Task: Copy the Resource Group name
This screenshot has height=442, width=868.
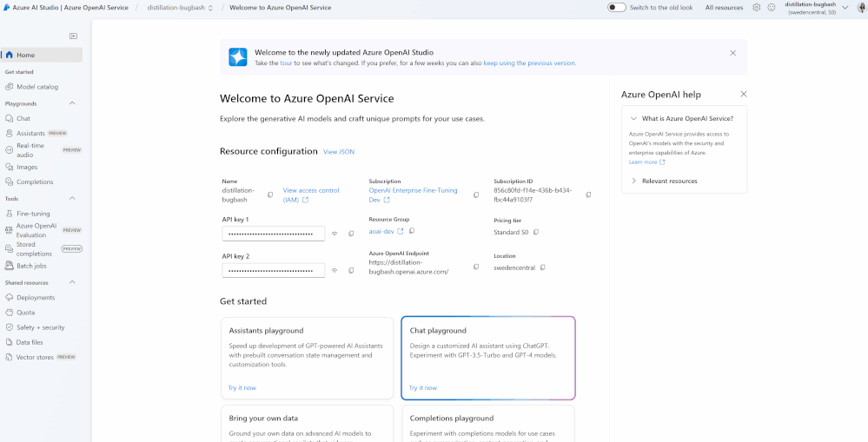Action: pyautogui.click(x=411, y=231)
